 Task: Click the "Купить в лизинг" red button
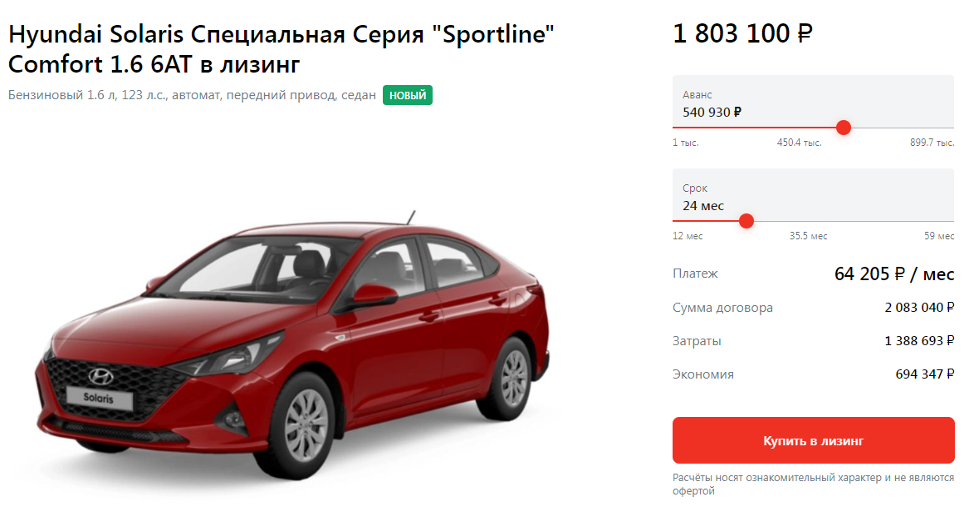(813, 440)
